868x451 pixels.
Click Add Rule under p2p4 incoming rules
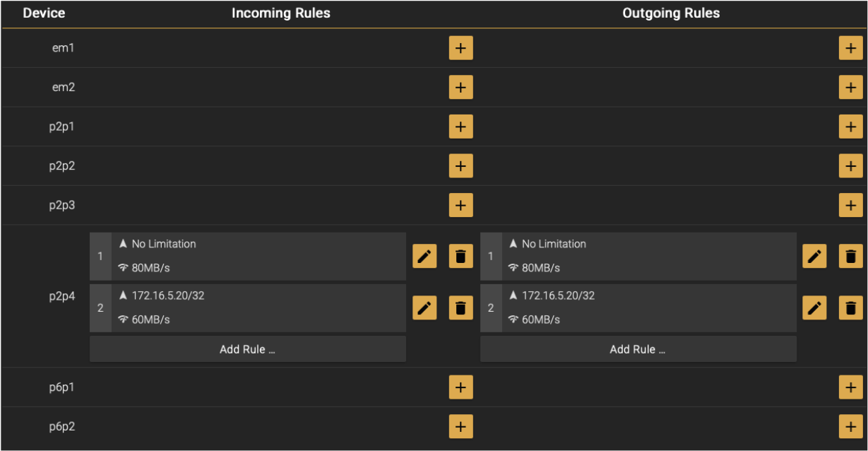coord(248,349)
